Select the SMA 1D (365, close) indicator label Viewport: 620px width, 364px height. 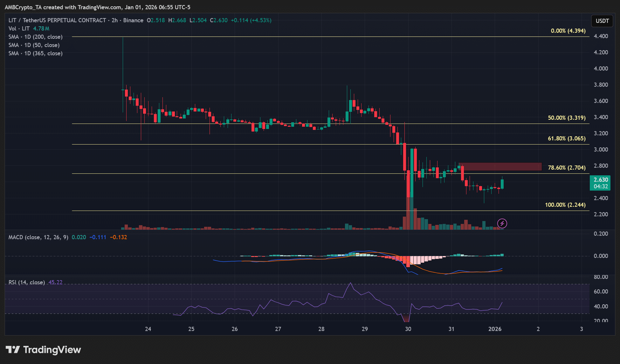click(x=35, y=53)
